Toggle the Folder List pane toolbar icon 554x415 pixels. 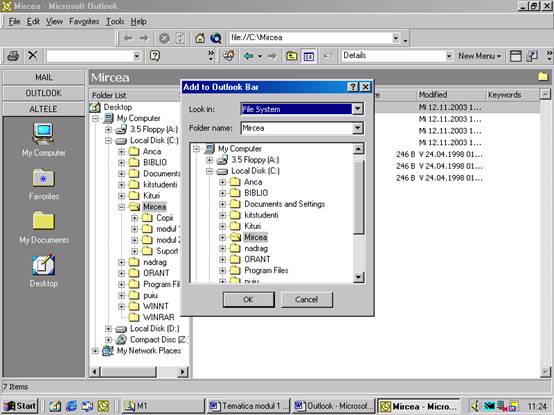point(309,56)
